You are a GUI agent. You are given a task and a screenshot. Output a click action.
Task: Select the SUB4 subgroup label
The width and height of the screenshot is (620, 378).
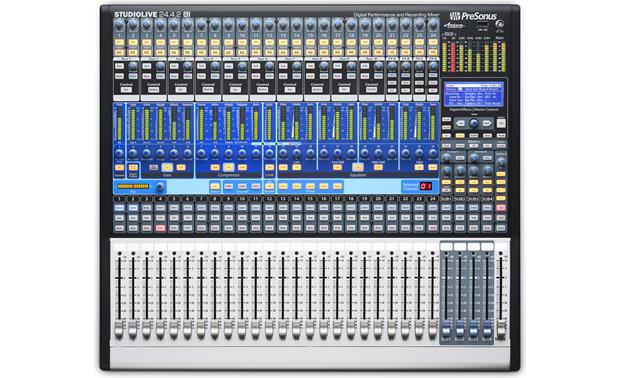[x=487, y=199]
